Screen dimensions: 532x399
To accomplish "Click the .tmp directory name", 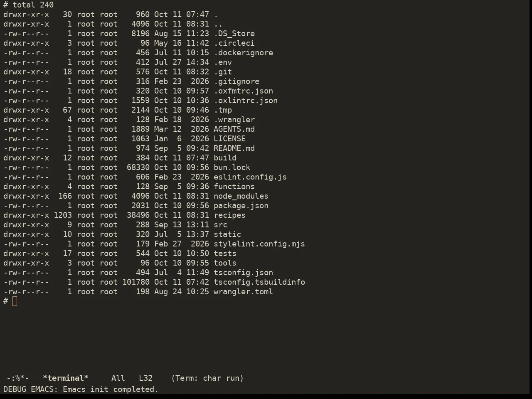I will pos(223,110).
